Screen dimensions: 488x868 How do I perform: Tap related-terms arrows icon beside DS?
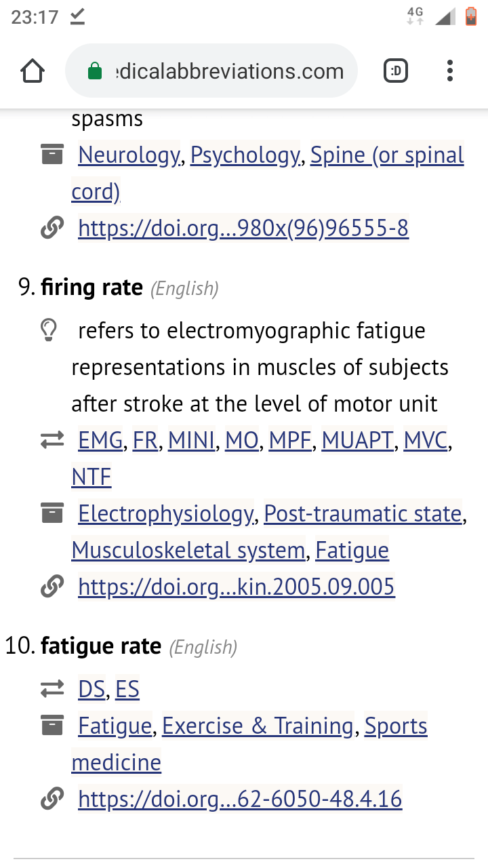tap(52, 690)
